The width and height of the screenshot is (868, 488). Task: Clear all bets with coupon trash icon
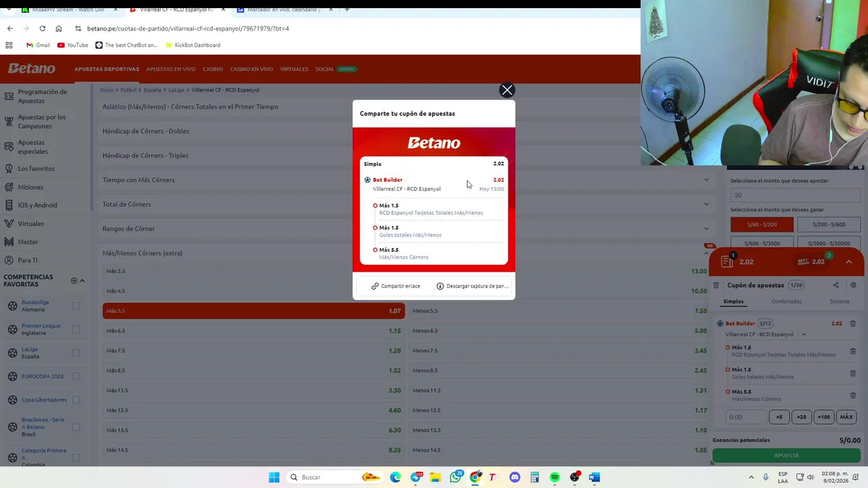[716, 285]
